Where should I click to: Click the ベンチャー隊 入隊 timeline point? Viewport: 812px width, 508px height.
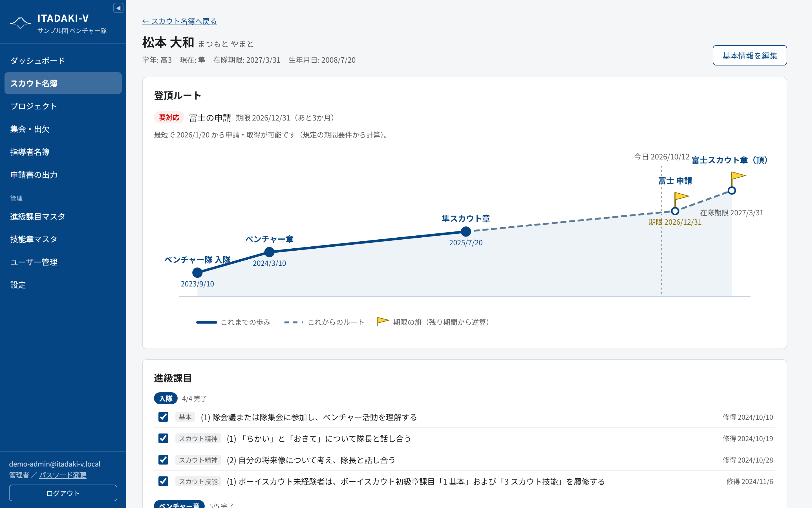tap(197, 272)
